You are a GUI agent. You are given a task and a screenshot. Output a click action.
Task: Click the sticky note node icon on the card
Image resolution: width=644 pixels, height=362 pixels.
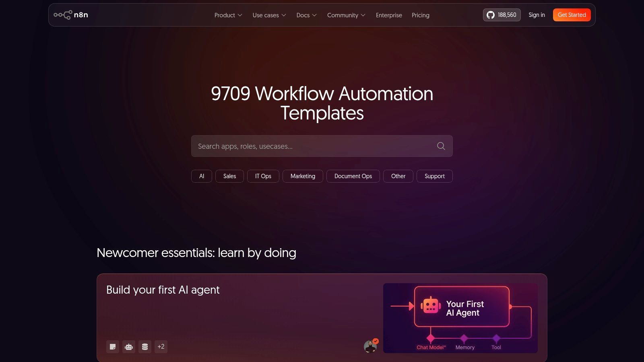(x=113, y=347)
